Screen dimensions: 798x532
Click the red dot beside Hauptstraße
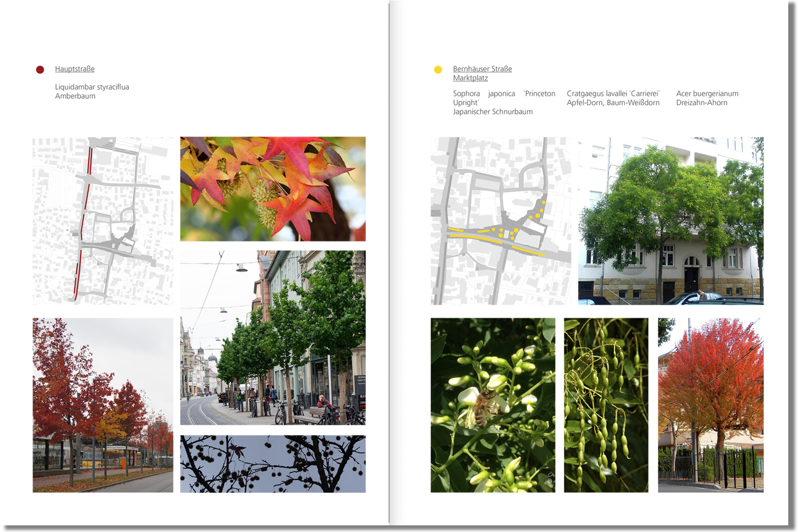(40, 70)
